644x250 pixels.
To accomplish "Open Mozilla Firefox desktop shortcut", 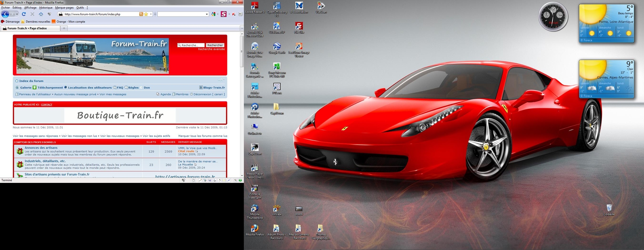I will coord(255,231).
